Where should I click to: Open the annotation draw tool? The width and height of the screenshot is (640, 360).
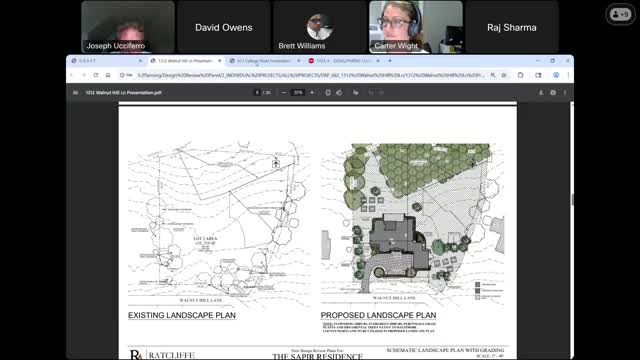coord(356,93)
